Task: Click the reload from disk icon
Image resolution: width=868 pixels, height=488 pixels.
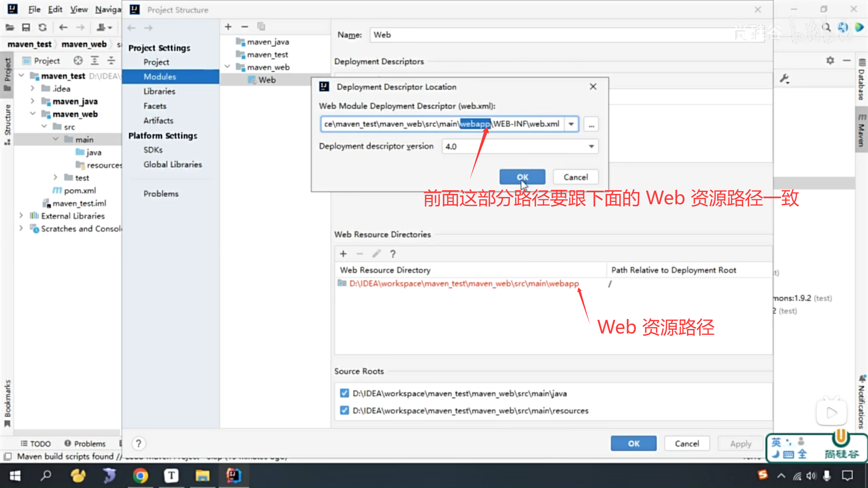Action: (x=42, y=28)
